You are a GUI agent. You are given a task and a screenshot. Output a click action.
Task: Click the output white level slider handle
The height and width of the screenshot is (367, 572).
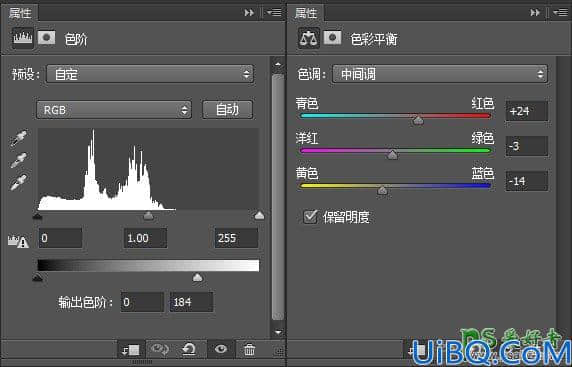pyautogui.click(x=197, y=278)
